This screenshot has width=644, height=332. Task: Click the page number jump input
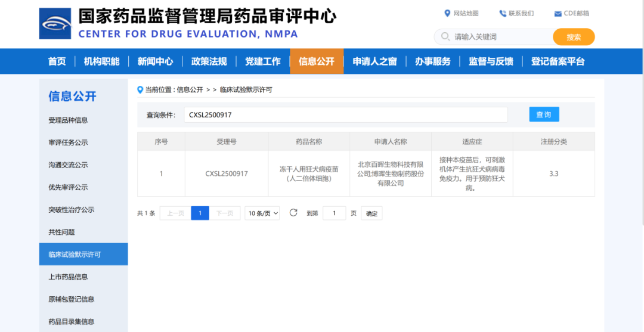(x=334, y=213)
